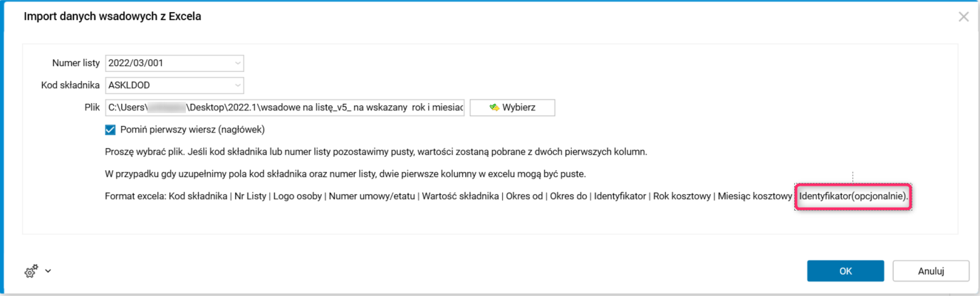Screen dimensions: 980x296
Task: Click the Format excela description line
Action: [449, 196]
